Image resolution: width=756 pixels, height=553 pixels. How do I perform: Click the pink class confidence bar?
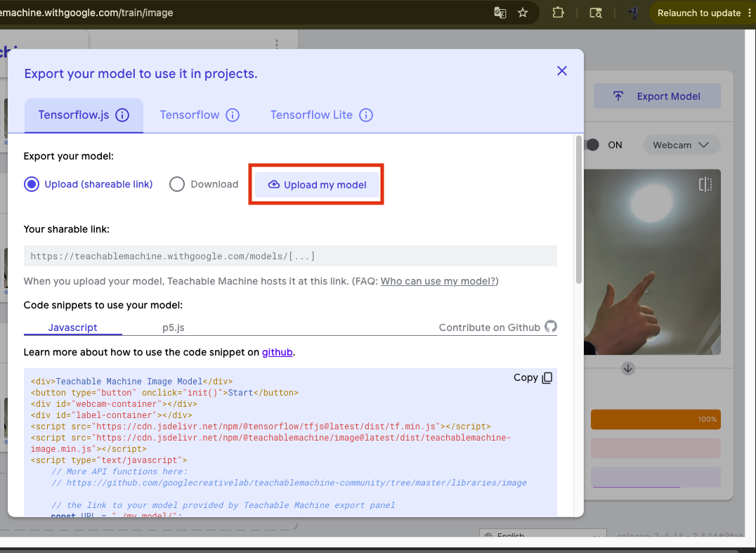(x=656, y=448)
